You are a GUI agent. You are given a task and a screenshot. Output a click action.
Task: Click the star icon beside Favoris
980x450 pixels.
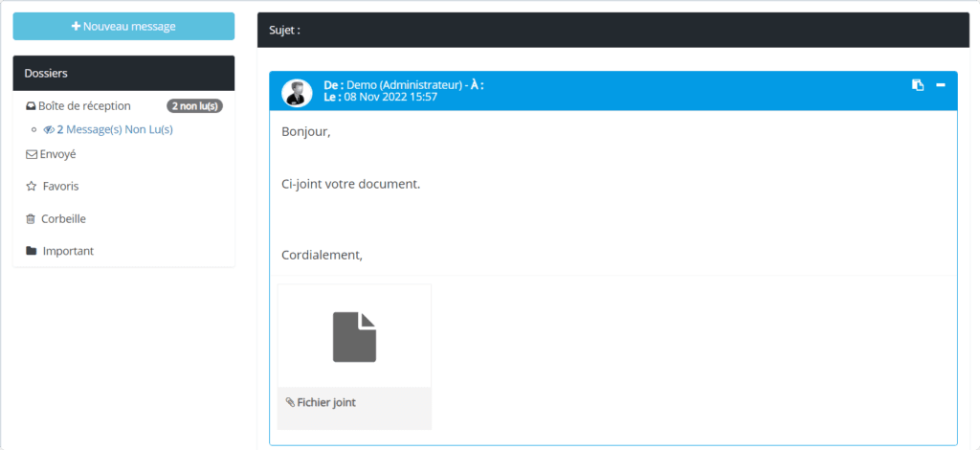click(31, 187)
